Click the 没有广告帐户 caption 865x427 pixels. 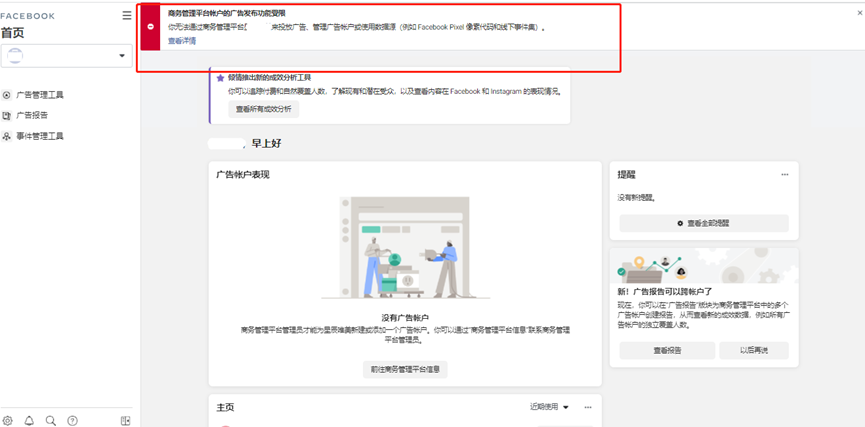tap(405, 318)
